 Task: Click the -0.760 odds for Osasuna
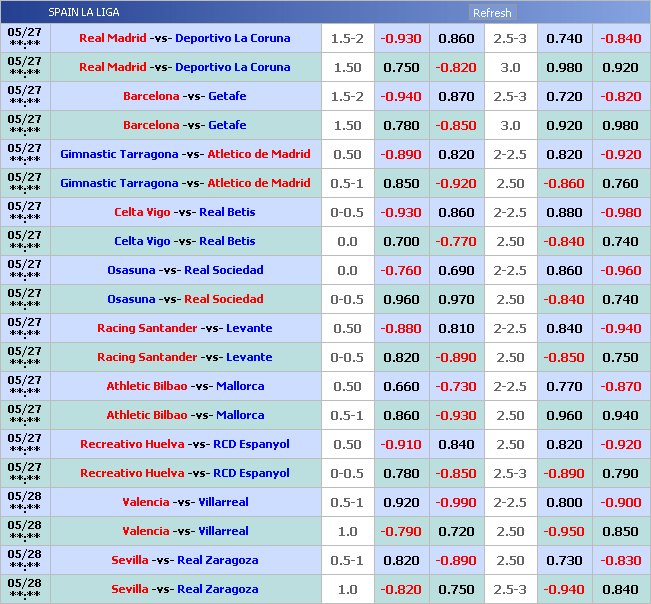point(401,270)
